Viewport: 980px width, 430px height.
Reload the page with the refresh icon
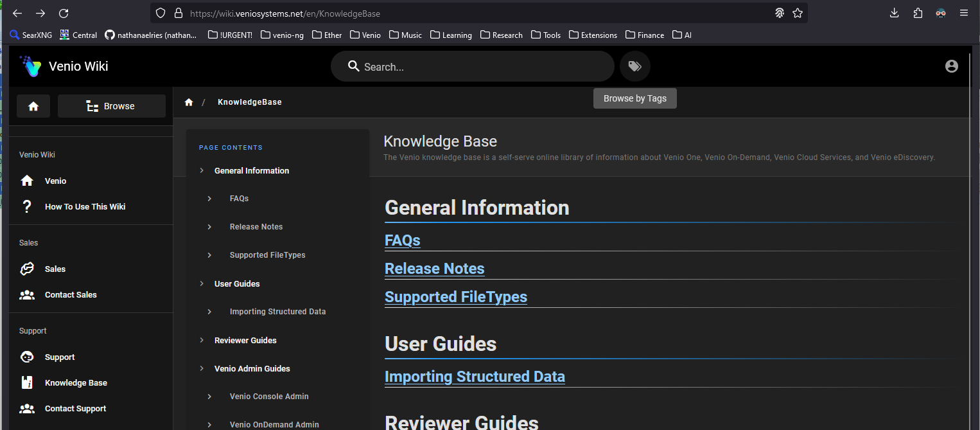(x=64, y=13)
